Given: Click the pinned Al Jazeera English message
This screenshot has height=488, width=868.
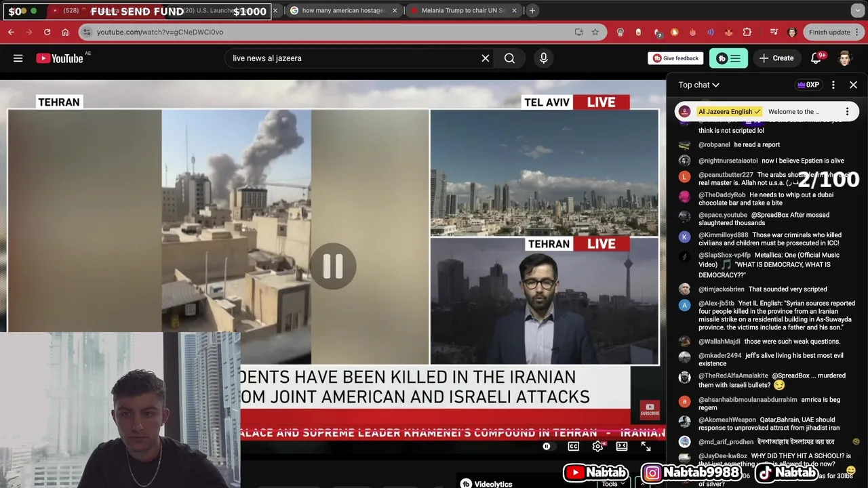Looking at the screenshot, I should [766, 111].
